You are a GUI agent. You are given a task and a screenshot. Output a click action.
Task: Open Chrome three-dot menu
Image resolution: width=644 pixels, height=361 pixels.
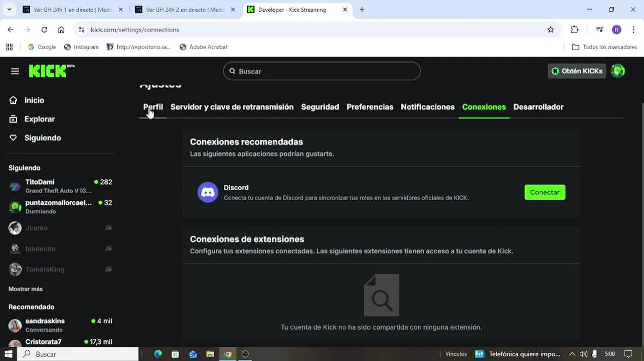click(633, 30)
